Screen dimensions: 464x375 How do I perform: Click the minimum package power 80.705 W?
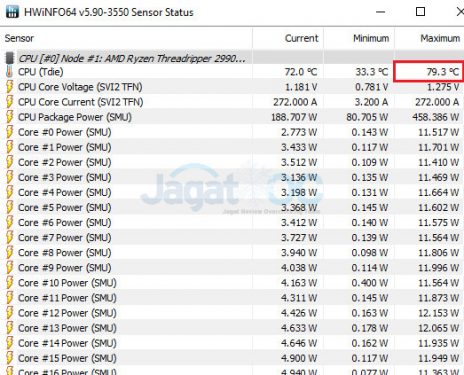click(x=367, y=117)
